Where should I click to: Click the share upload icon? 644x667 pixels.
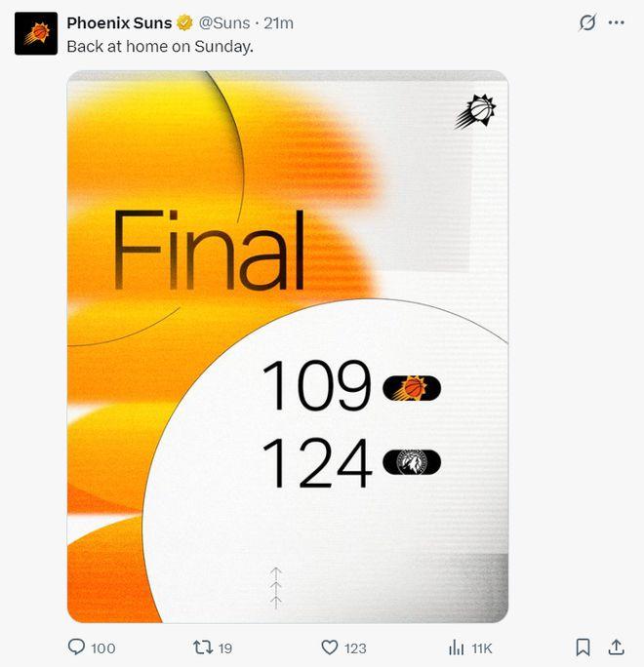pos(616,647)
